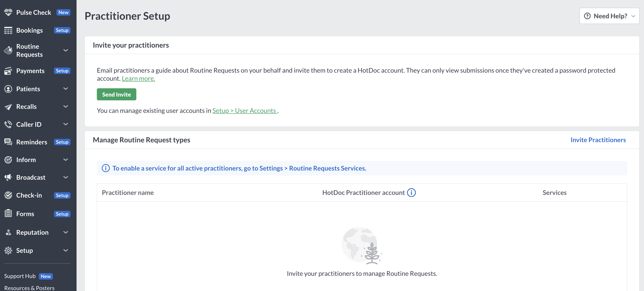644x291 pixels.
Task: Click the empty-state globe and plant illustration
Action: pos(362,245)
